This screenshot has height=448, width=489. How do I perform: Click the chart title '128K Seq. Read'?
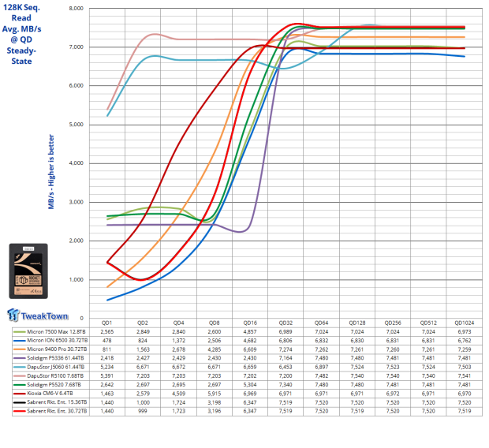21,13
